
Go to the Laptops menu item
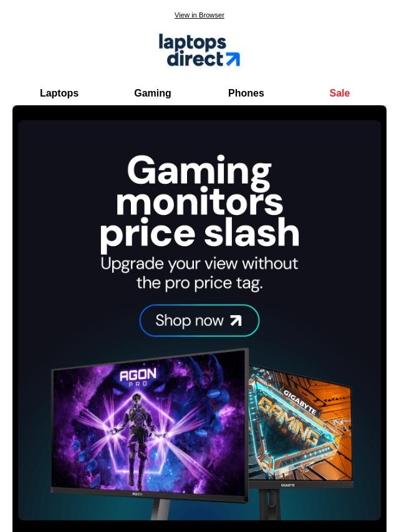point(59,93)
